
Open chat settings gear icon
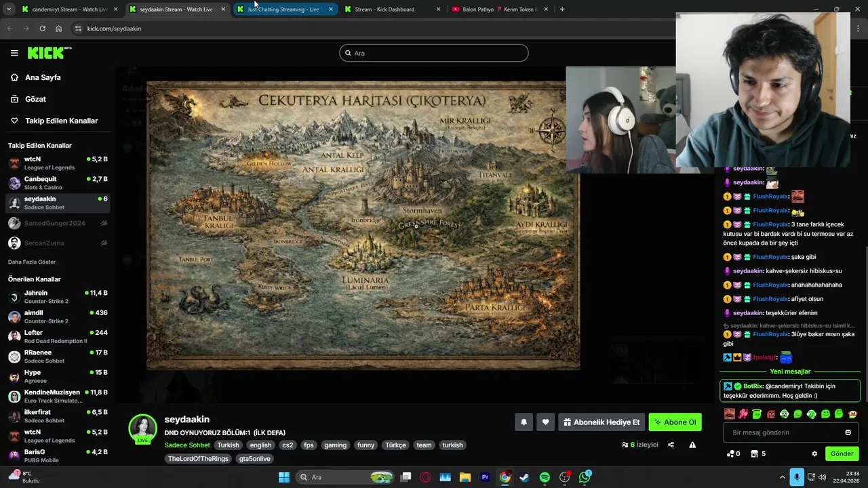[x=814, y=453]
